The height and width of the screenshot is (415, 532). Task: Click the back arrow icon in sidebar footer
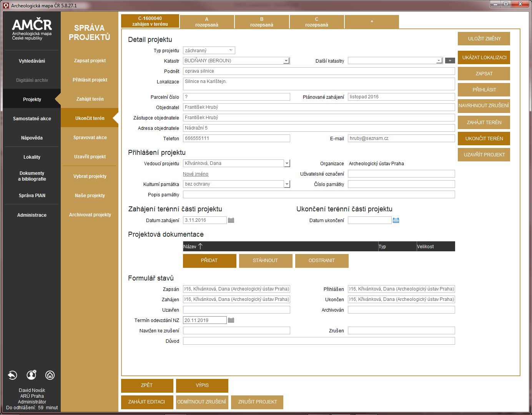click(x=12, y=375)
